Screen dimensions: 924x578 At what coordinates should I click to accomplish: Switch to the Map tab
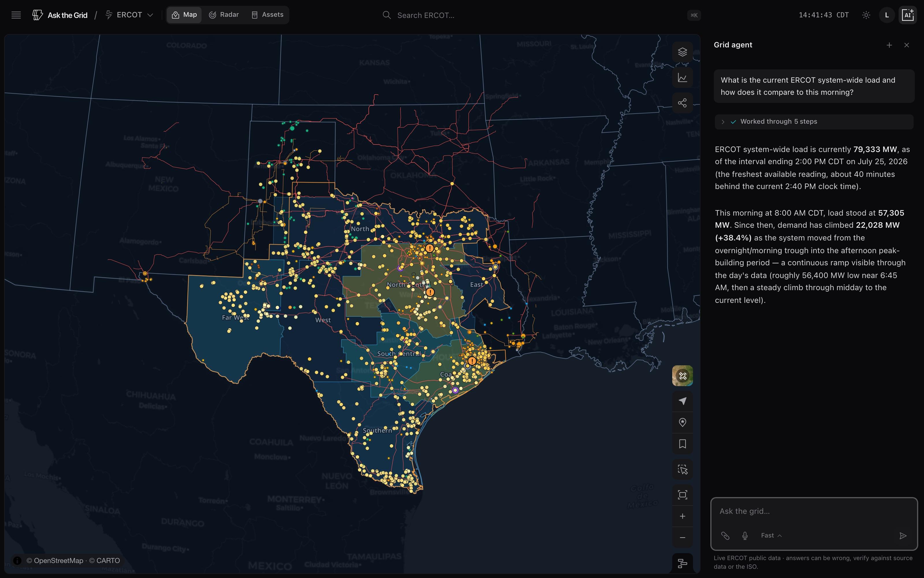point(185,15)
